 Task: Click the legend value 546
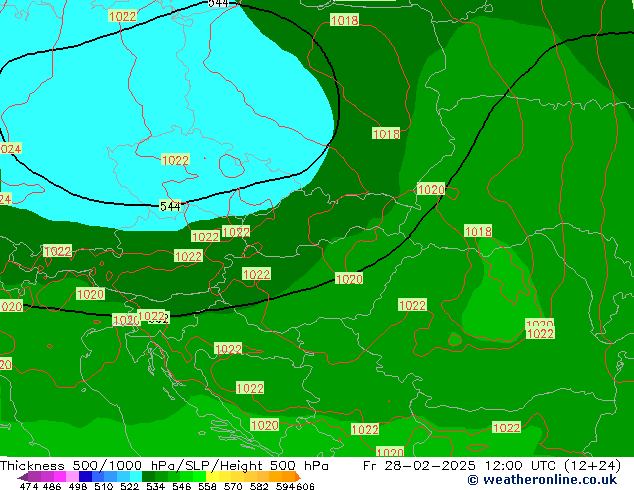[182, 486]
